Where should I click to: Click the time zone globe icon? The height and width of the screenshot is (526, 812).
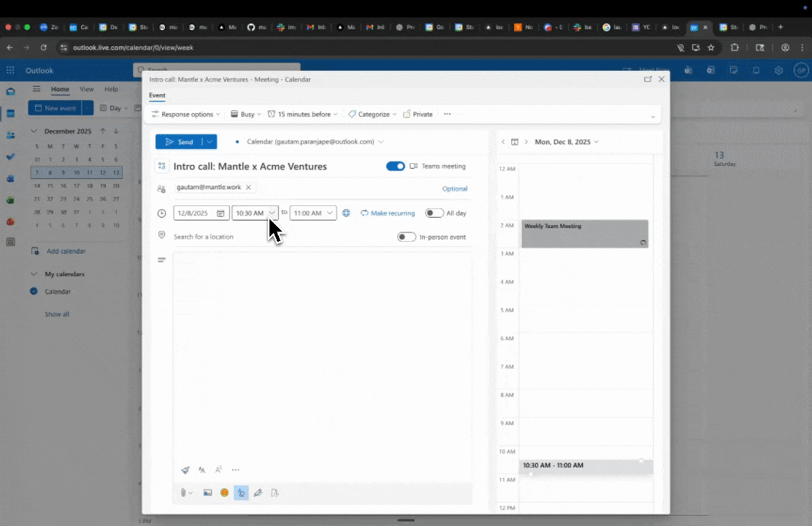(346, 213)
